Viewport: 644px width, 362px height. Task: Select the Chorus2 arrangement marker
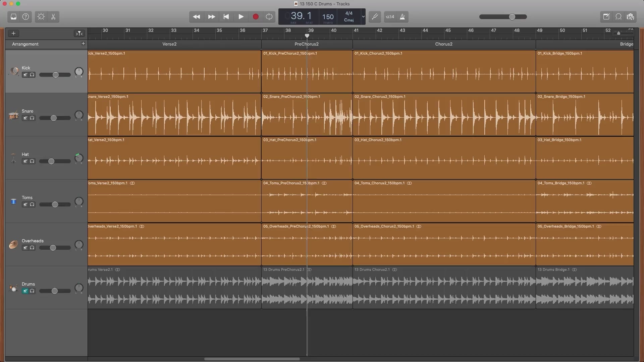coord(444,44)
